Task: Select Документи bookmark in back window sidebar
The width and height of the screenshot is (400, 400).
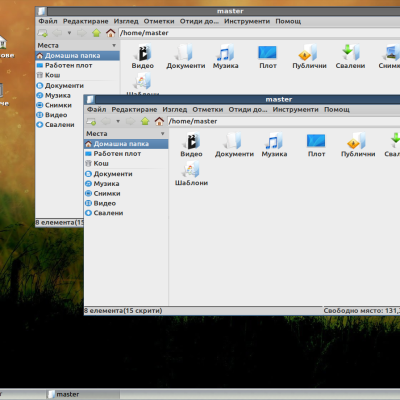Action: click(77, 86)
